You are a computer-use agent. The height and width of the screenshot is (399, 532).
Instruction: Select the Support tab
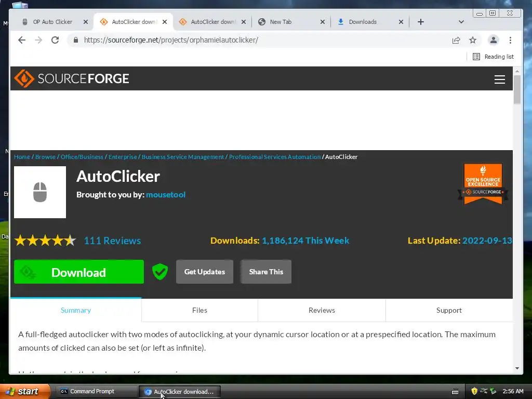point(449,310)
